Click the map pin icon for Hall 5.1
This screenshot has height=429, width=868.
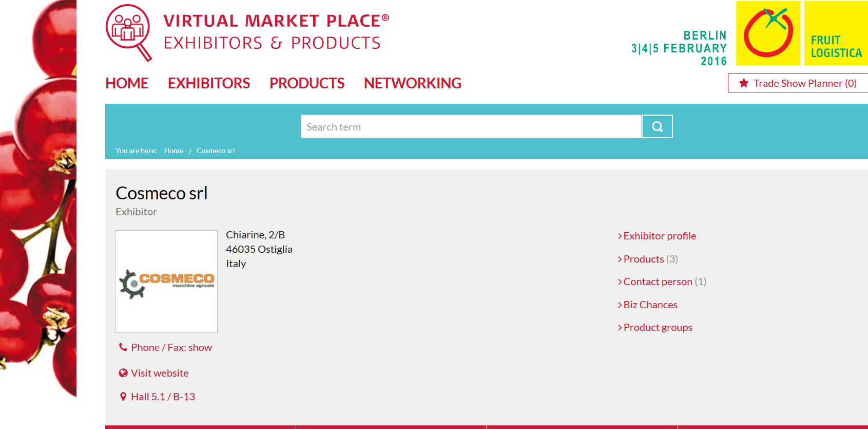(x=123, y=397)
